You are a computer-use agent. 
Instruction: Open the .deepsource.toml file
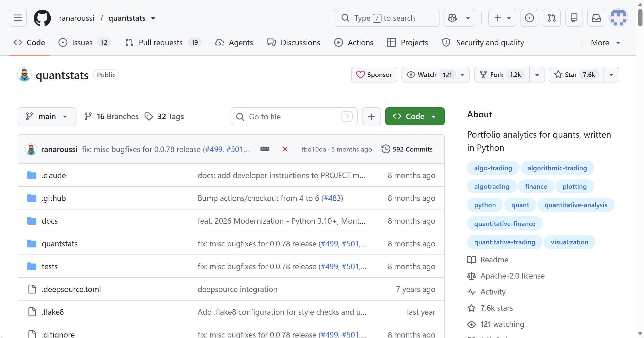pyautogui.click(x=71, y=289)
